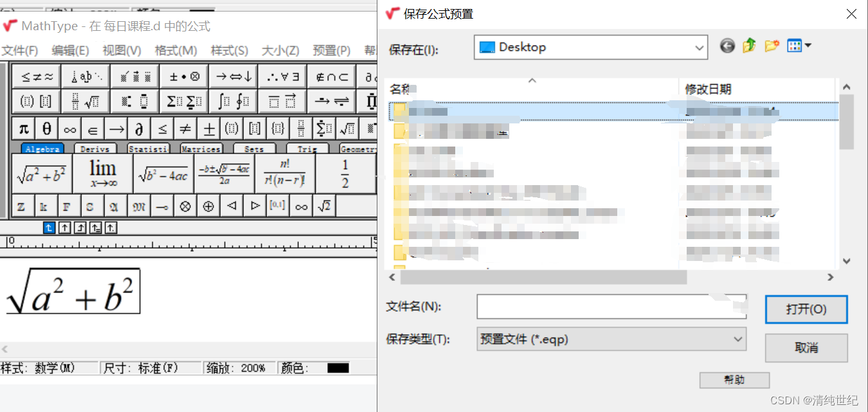
Task: Switch to the Matrices tab
Action: point(201,148)
